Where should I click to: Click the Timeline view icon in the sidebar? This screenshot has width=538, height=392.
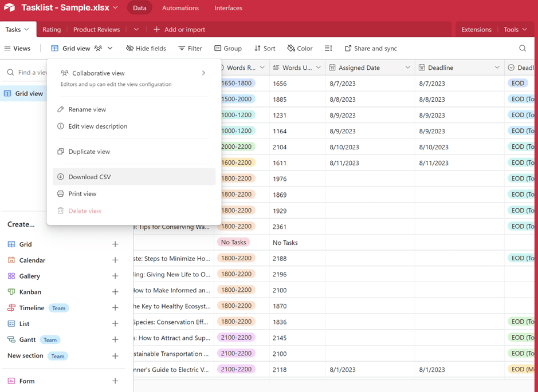tap(12, 307)
